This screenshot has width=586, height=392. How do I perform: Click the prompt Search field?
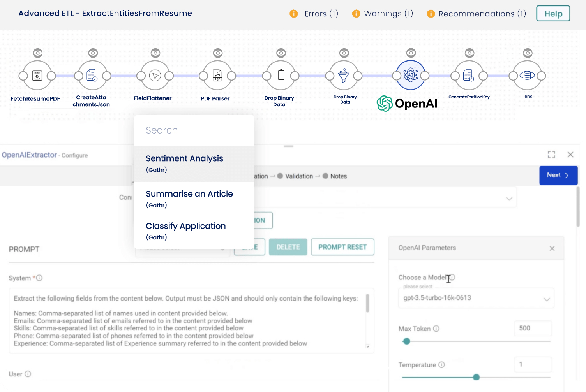click(194, 130)
